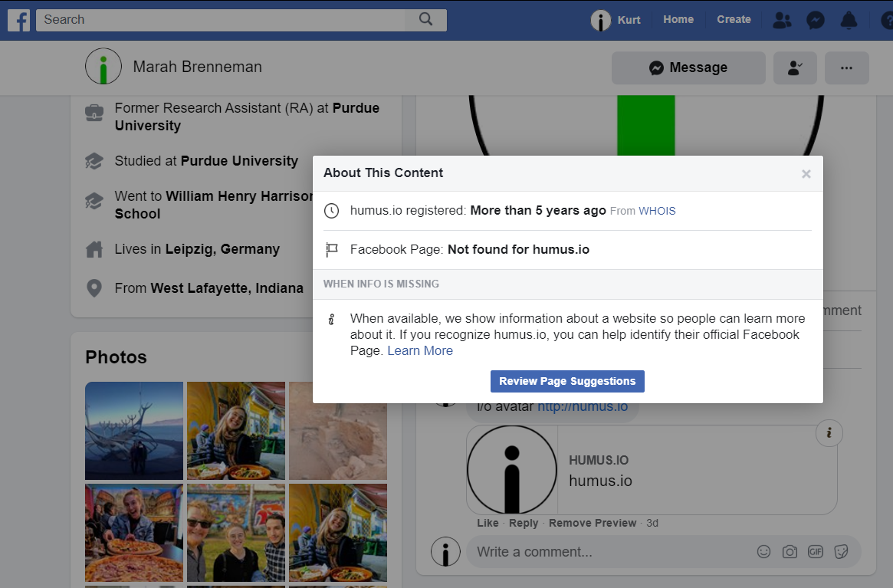Open the second-row photo of woman at restaurant

pos(338,533)
